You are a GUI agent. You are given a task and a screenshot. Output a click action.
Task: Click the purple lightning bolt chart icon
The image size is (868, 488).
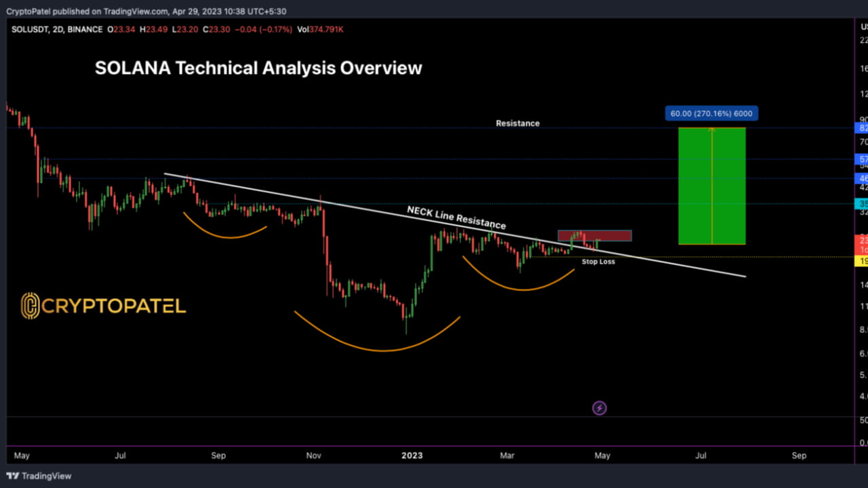599,407
